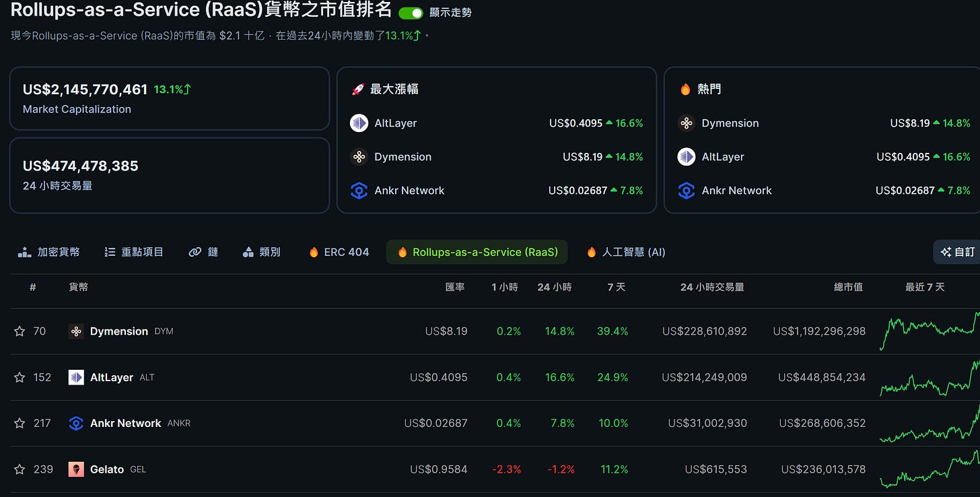Click Ankr Network icon in 熱門 card

[x=686, y=191]
